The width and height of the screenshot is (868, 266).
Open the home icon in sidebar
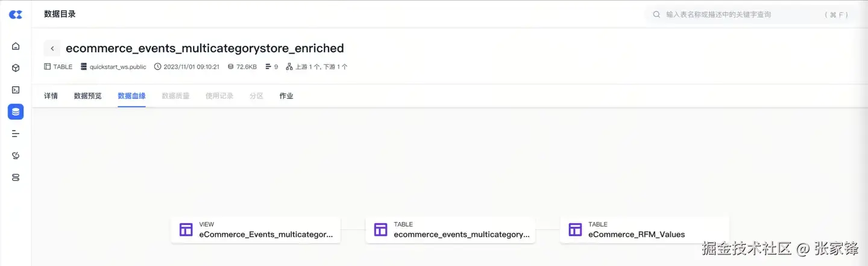[x=16, y=46]
